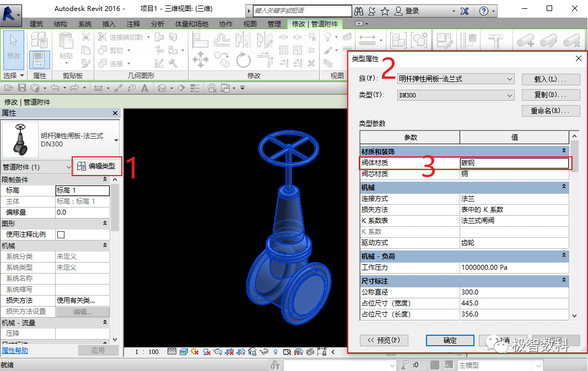The width and height of the screenshot is (588, 371).
Task: Click the Move tool in ribbon
Action: pos(201,59)
